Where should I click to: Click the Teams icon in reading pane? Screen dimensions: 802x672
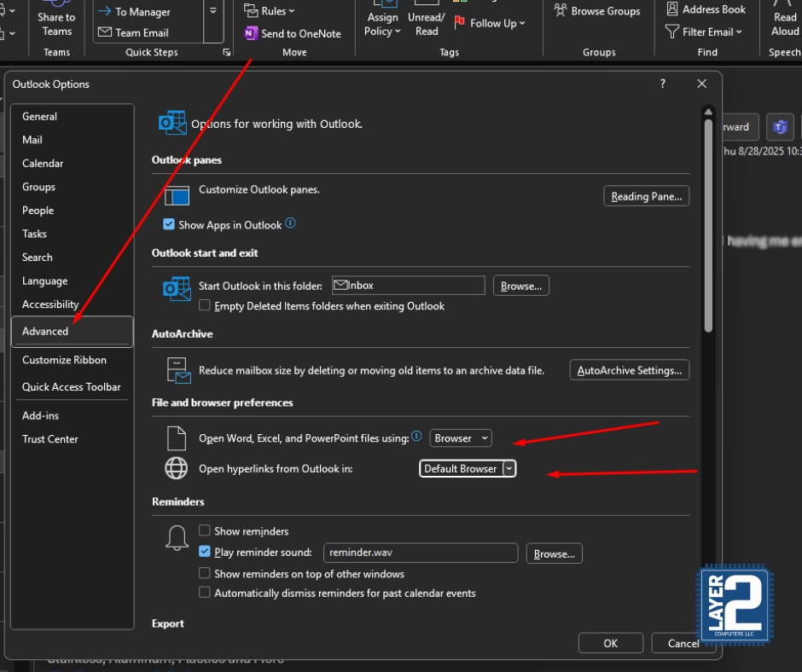click(x=779, y=127)
